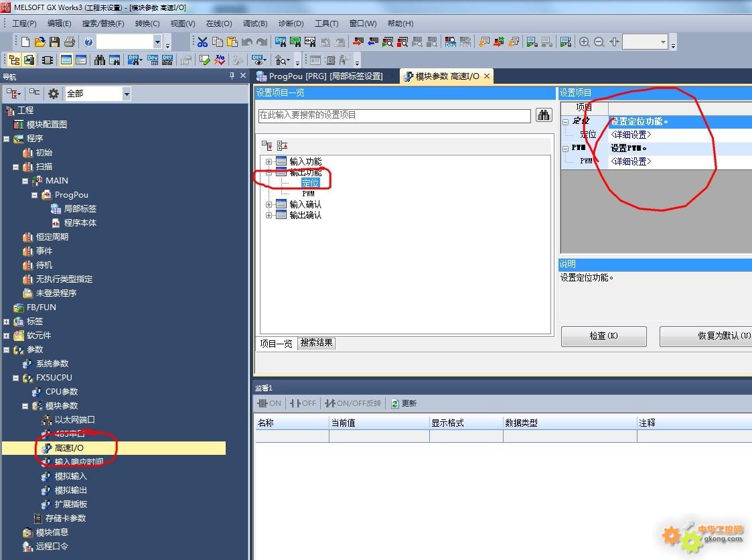Click the binoculars search icon in second toolbar
752x560 pixels.
tap(100, 60)
